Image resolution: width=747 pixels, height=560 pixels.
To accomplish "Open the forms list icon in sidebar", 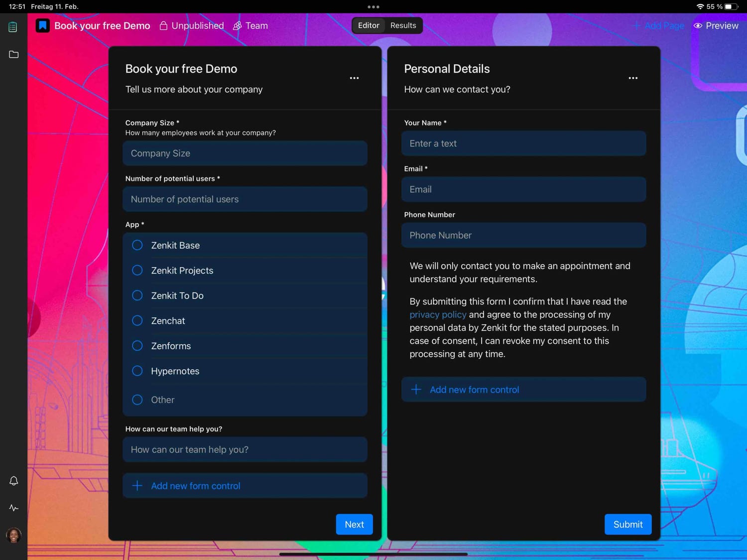I will point(13,27).
